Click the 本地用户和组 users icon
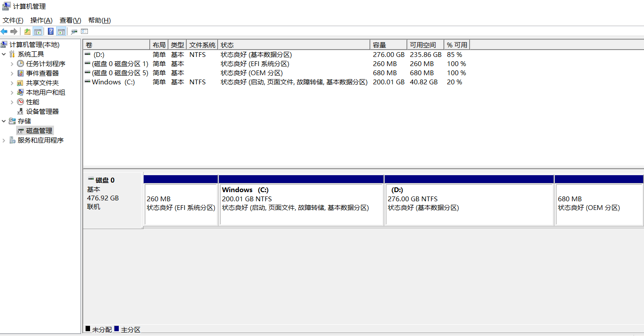Screen dimensions: 644x336 (x=20, y=92)
